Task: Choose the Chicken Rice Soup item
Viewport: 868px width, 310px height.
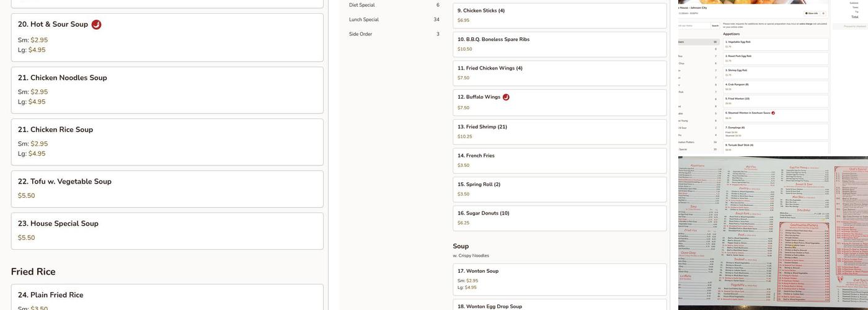Action: (x=167, y=142)
